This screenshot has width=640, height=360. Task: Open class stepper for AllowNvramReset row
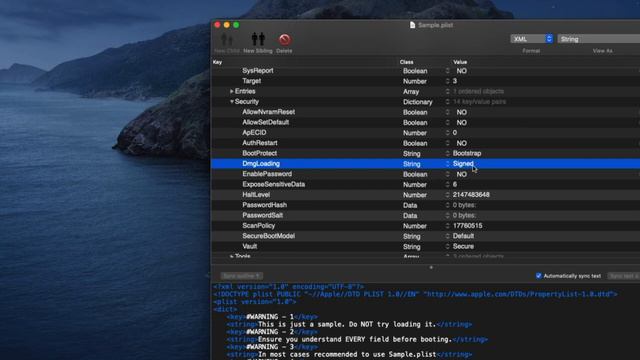pyautogui.click(x=447, y=112)
